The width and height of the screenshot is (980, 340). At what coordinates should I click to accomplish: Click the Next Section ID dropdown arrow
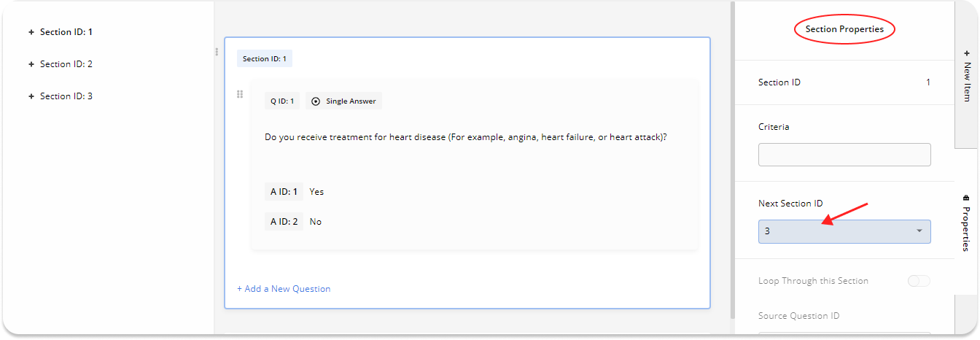919,231
